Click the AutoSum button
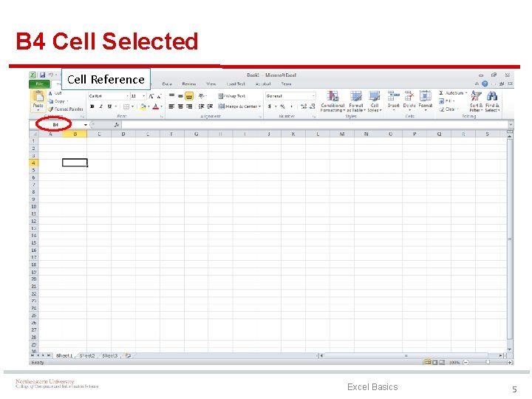 pos(453,93)
